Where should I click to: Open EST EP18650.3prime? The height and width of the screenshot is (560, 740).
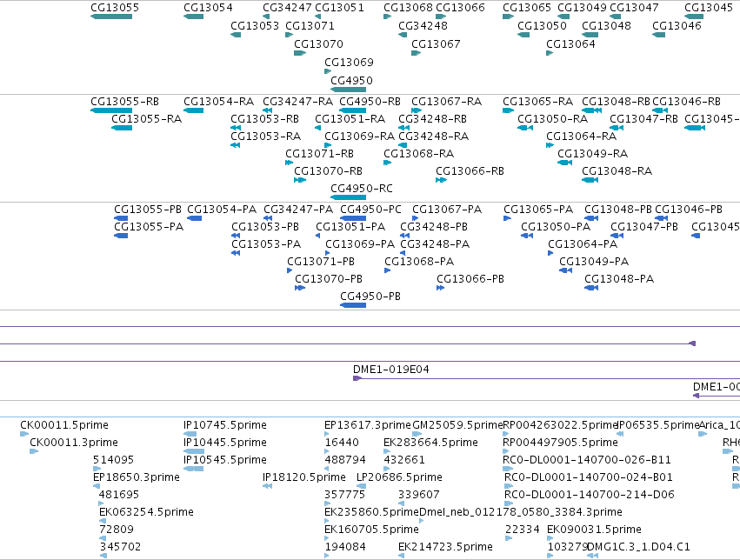click(137, 477)
